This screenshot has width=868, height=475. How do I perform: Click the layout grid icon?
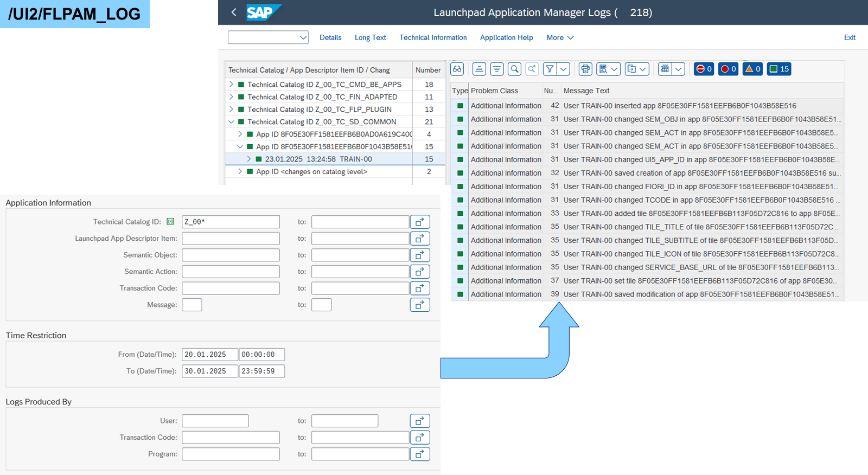coord(665,69)
